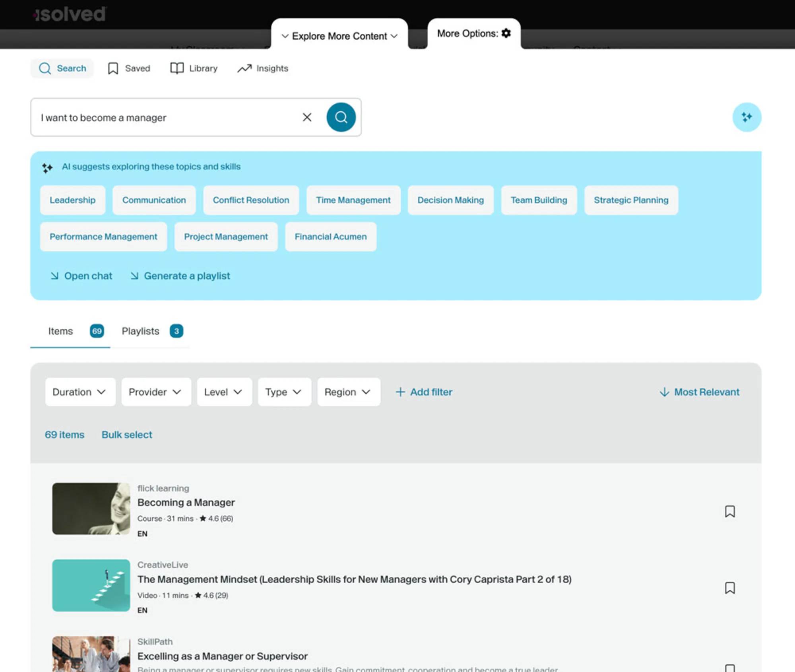Screen dimensions: 795x672
Task: Click the round teal search magnifier button
Action: pos(341,117)
